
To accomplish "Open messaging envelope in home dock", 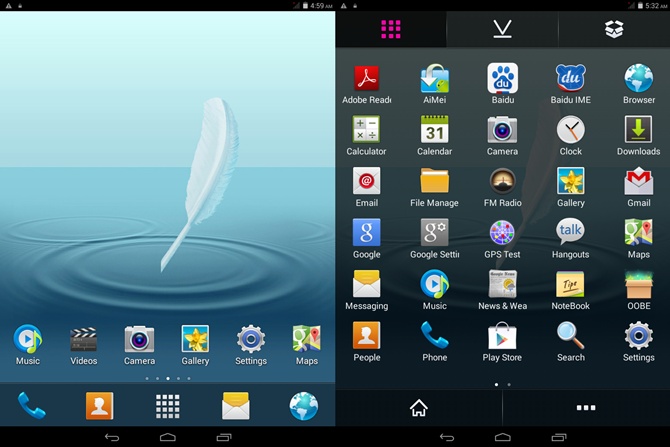I will pos(236,406).
